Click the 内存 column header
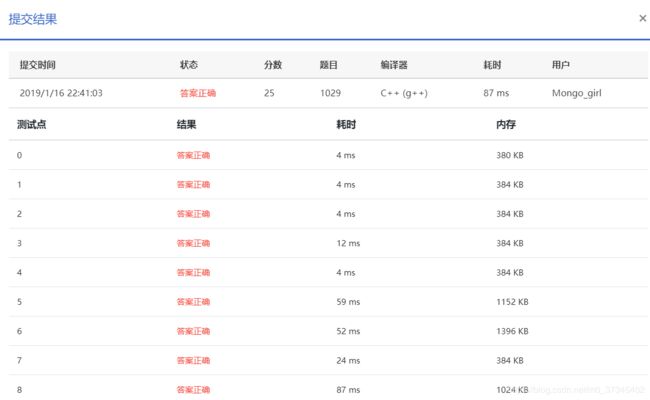650x400 pixels. pyautogui.click(x=506, y=125)
